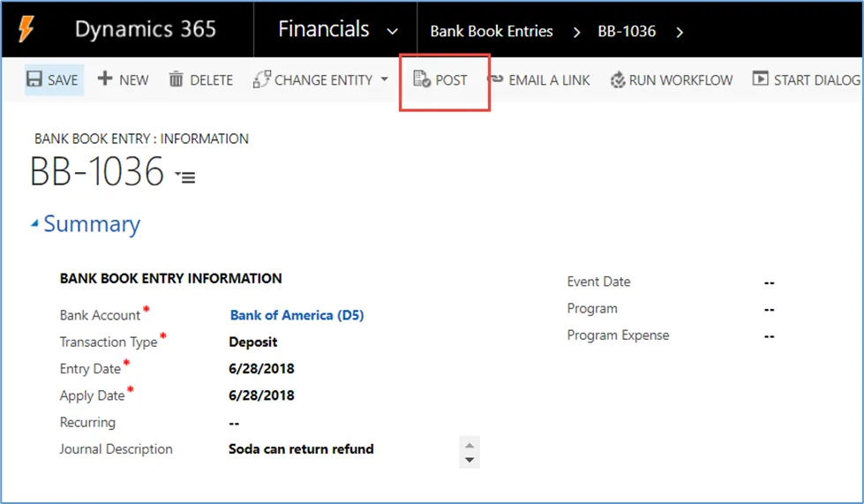Click the Dynamics 365 lightning logo
The height and width of the screenshot is (504, 864).
click(x=26, y=28)
